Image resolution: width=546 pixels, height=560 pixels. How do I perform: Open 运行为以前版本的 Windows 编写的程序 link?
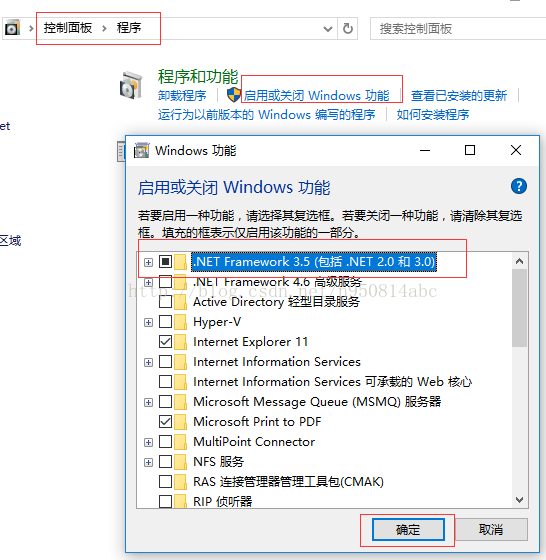click(x=266, y=115)
